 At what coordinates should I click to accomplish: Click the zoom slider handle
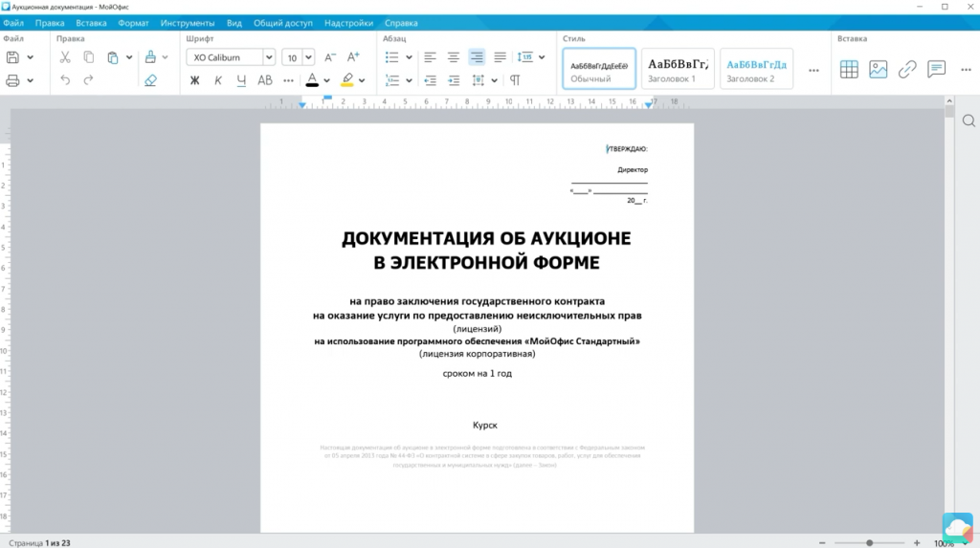[869, 543]
